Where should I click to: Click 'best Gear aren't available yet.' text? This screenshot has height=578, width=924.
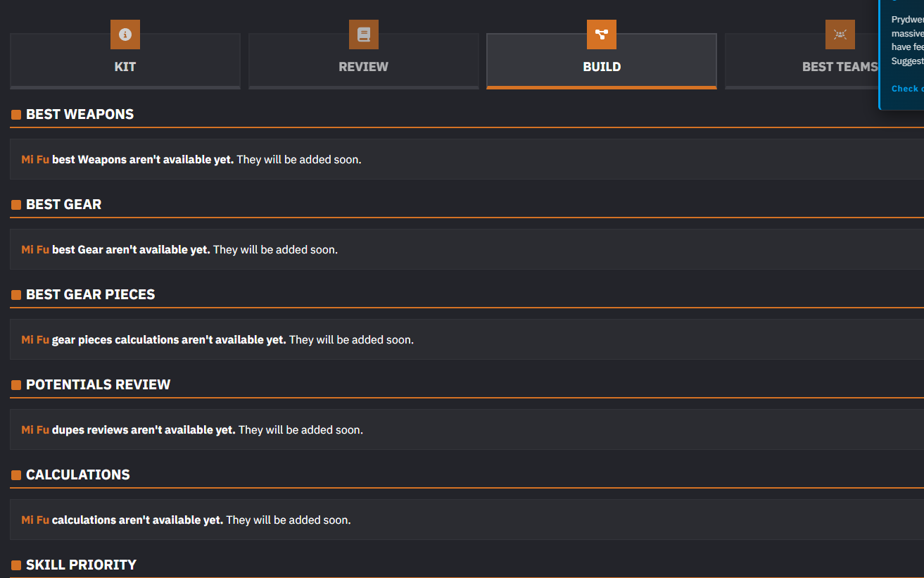[x=131, y=249]
